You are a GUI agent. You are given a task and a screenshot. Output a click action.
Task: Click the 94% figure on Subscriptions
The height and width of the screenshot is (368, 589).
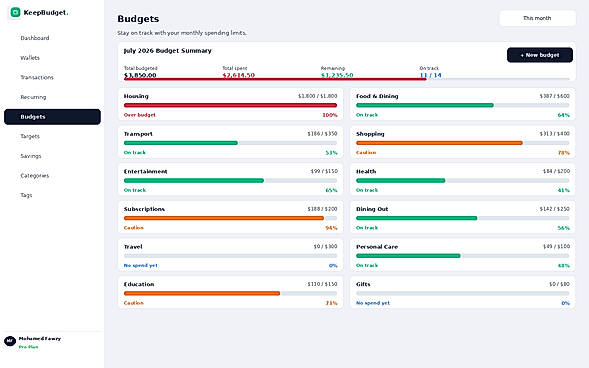[331, 228]
